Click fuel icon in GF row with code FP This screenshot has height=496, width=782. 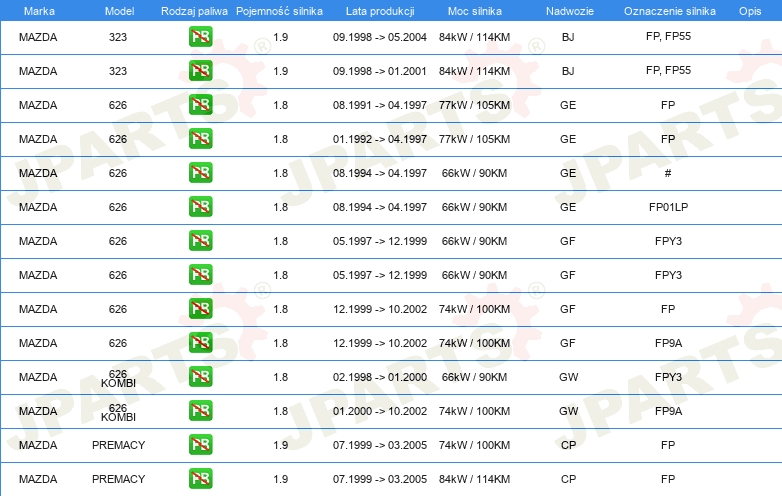point(200,309)
